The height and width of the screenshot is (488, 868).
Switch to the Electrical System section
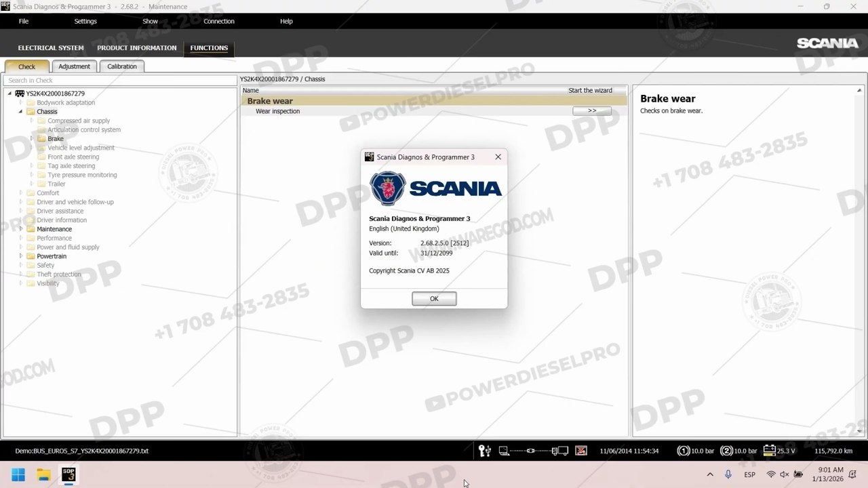51,48
